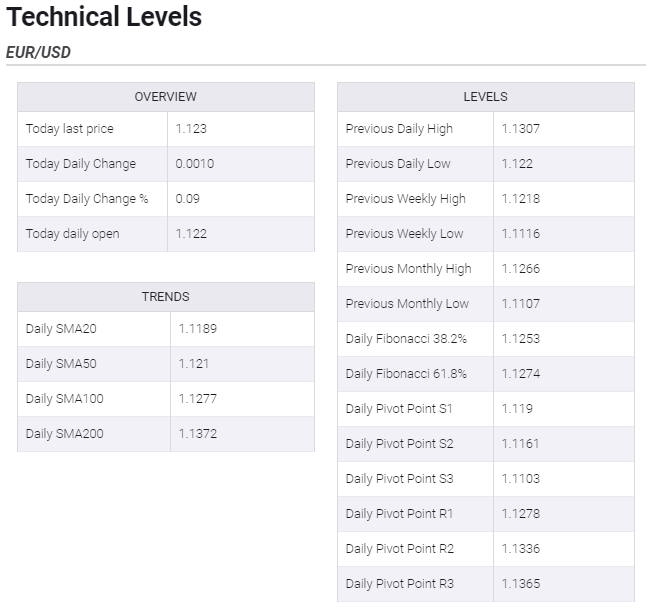
Task: Click the Today Daily Change row label
Action: [x=81, y=164]
